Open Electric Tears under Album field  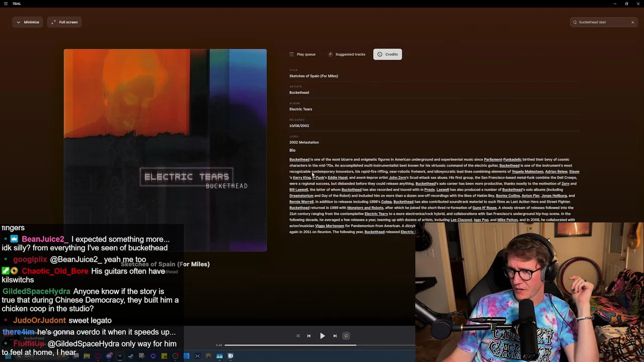[x=300, y=109]
